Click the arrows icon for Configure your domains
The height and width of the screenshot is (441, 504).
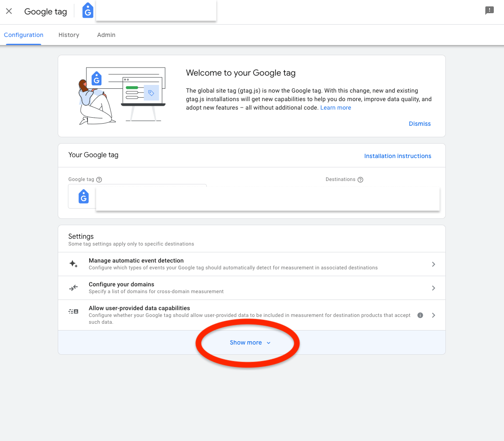[x=73, y=288]
